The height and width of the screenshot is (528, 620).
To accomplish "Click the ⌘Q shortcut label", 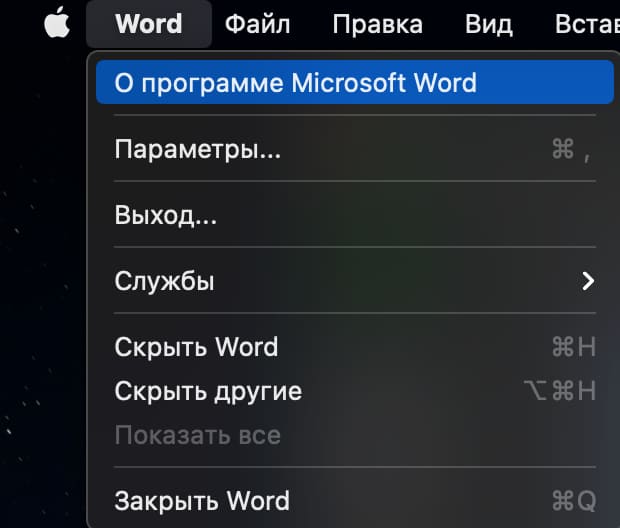I will [x=574, y=500].
